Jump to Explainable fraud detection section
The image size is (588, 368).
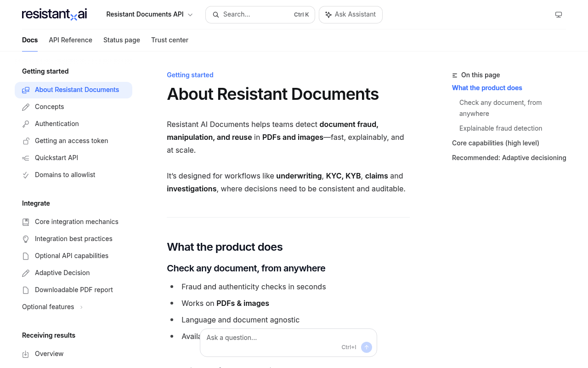[501, 128]
